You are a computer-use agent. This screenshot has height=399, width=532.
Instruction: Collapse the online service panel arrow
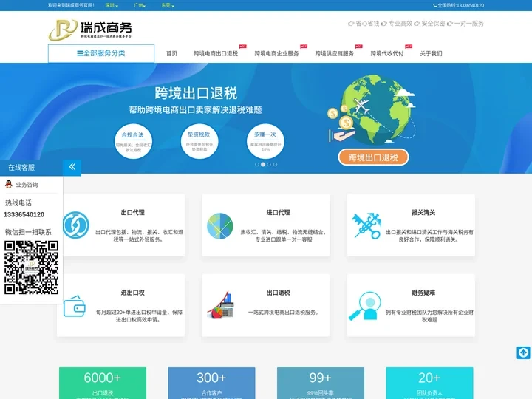(x=72, y=167)
